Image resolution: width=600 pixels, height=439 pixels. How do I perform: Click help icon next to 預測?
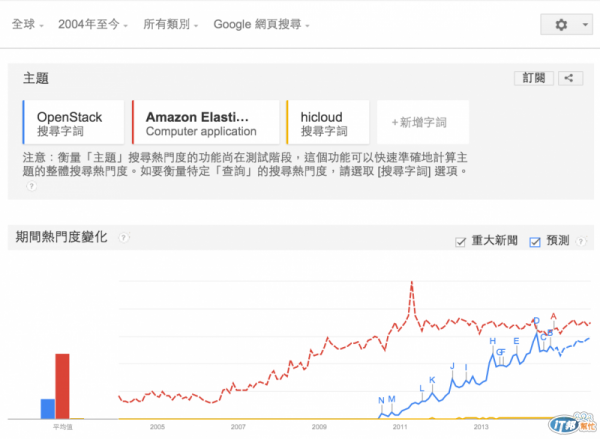[579, 241]
